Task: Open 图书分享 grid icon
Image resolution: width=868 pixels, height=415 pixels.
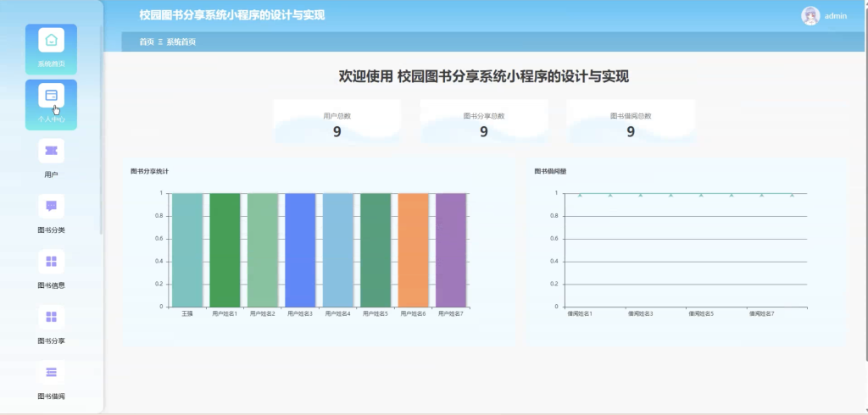Action: (x=51, y=317)
